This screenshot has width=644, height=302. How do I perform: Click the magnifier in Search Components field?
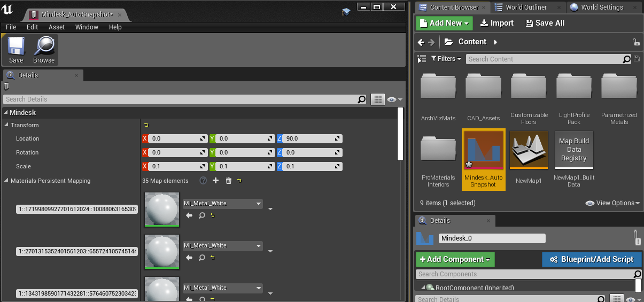coord(637,274)
